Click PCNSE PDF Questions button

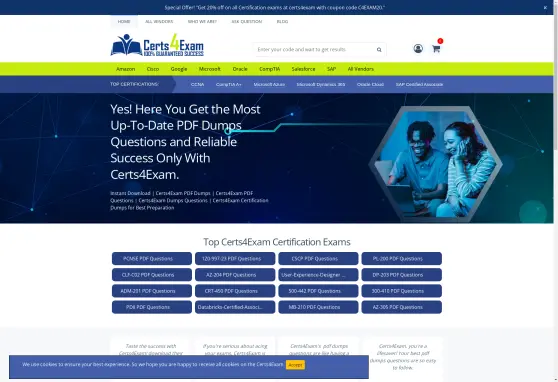click(x=152, y=258)
